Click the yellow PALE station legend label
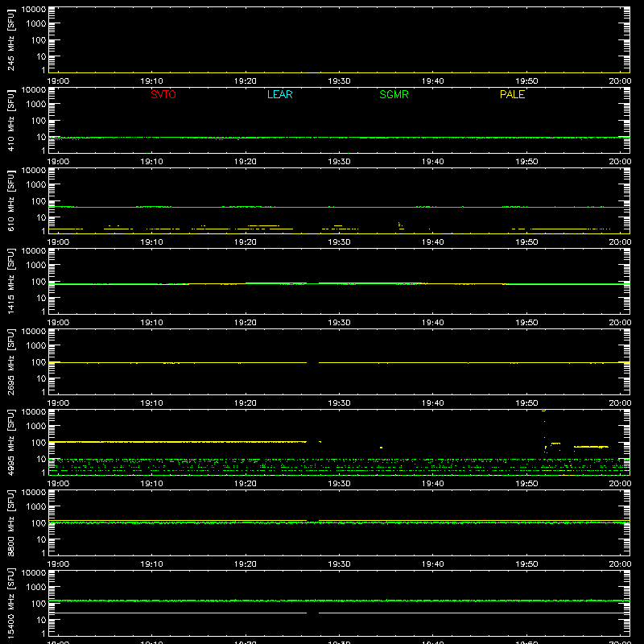 tap(512, 94)
